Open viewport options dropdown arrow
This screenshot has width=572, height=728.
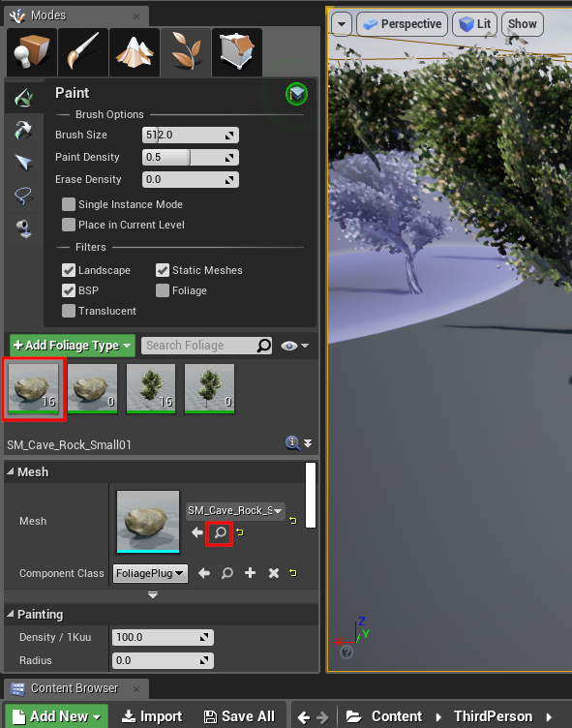click(342, 24)
